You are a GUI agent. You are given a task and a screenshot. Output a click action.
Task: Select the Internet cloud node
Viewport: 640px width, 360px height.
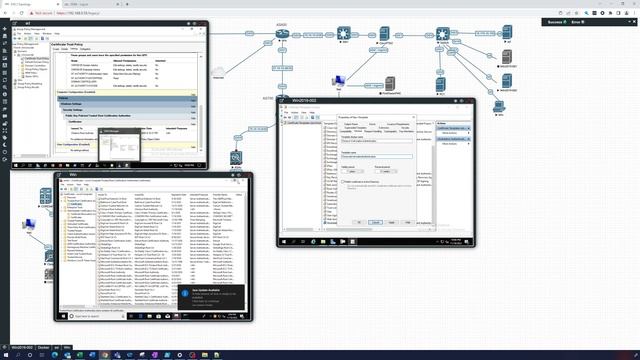click(x=218, y=71)
